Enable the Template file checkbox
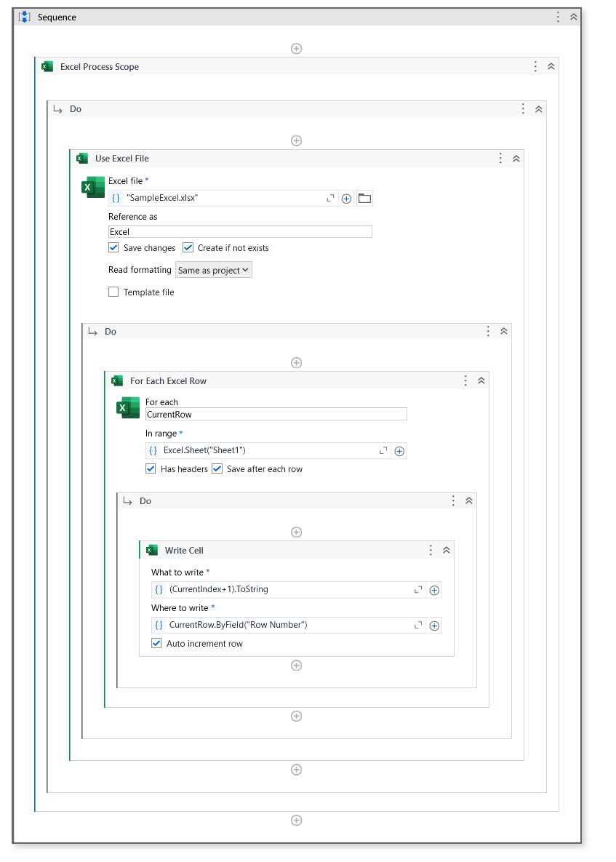Image resolution: width=616 pixels, height=862 pixels. 113,292
